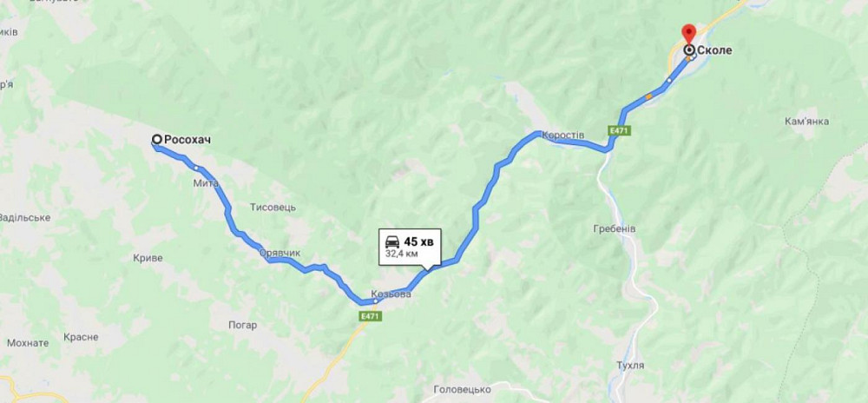The image size is (868, 403).
Task: Click the white waypoint dot near Мита
Action: pyautogui.click(x=196, y=167)
